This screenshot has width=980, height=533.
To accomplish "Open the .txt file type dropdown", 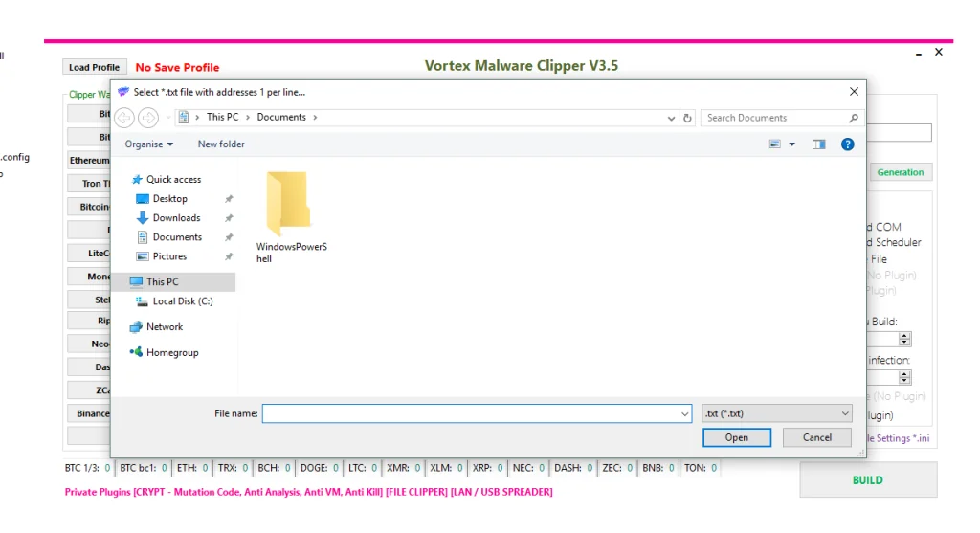I will [776, 413].
